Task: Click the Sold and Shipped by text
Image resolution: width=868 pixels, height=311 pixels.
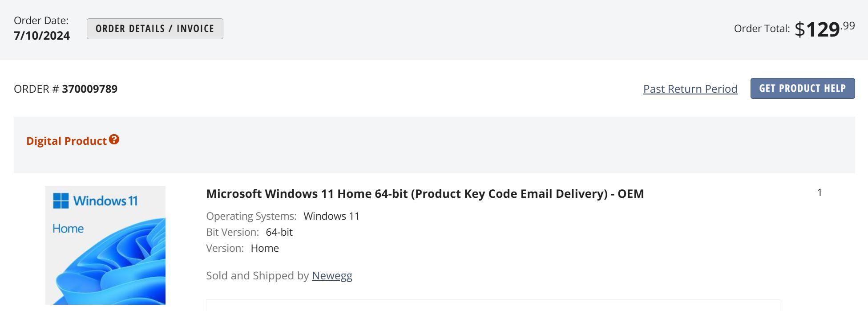Action: click(x=257, y=275)
